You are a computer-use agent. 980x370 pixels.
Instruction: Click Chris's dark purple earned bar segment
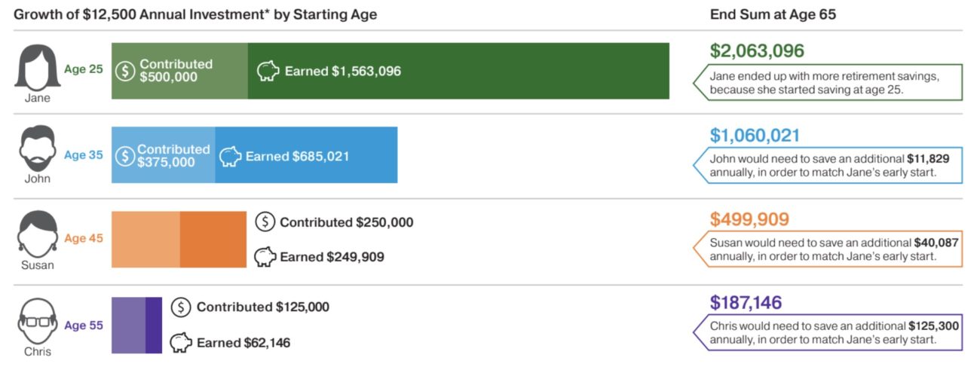pyautogui.click(x=154, y=325)
